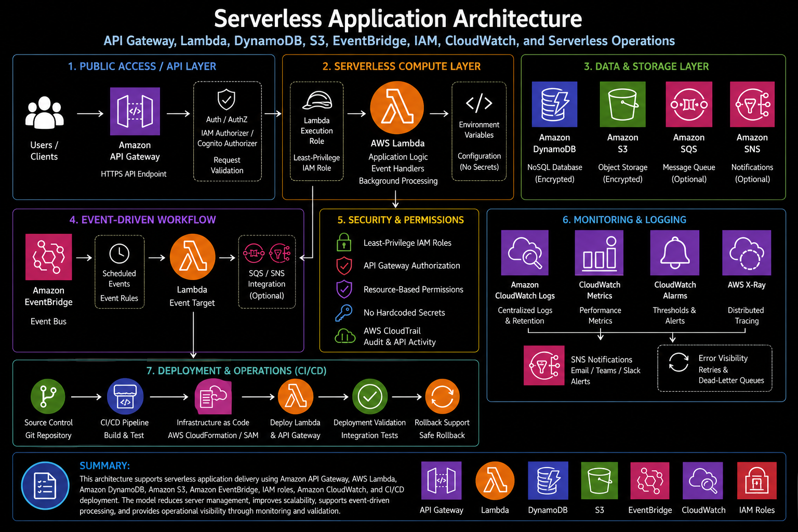Select the API Gateway icon in the summary legend
The width and height of the screenshot is (798, 532).
(441, 481)
